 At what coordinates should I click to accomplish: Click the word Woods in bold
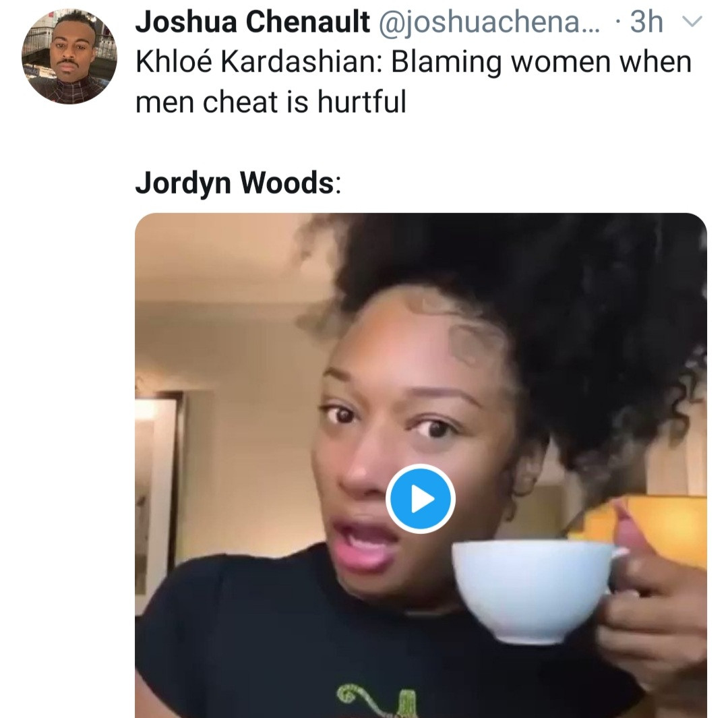coord(287,183)
